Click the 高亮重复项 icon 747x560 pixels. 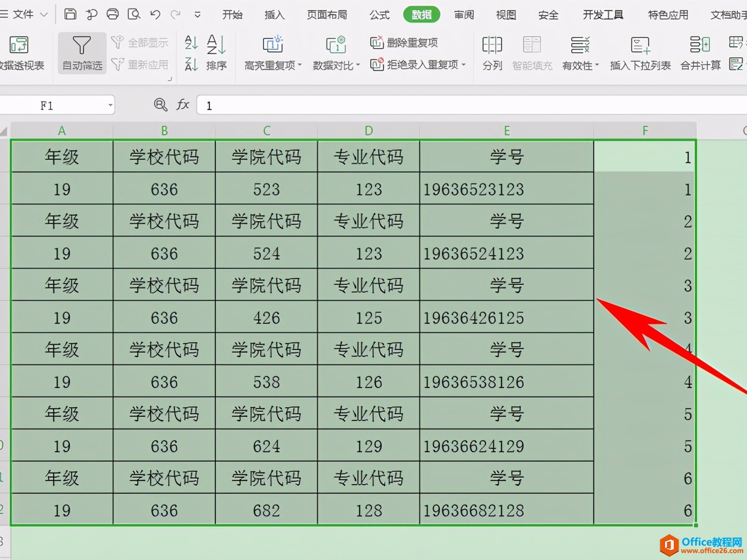[x=273, y=44]
